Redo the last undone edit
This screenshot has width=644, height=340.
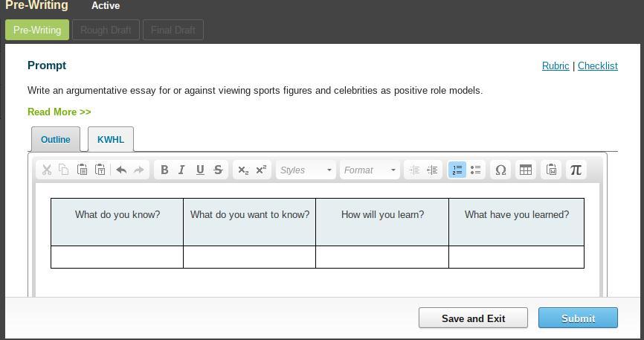pos(139,170)
